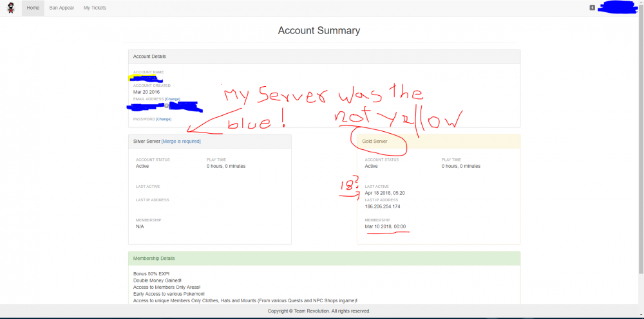Open the notification count badge

tap(592, 8)
